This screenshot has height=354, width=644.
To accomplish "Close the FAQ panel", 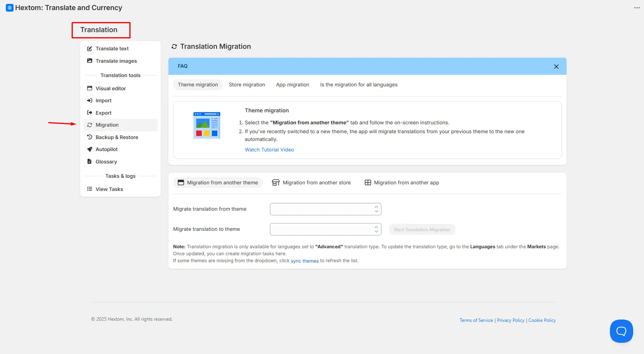I will pos(556,67).
